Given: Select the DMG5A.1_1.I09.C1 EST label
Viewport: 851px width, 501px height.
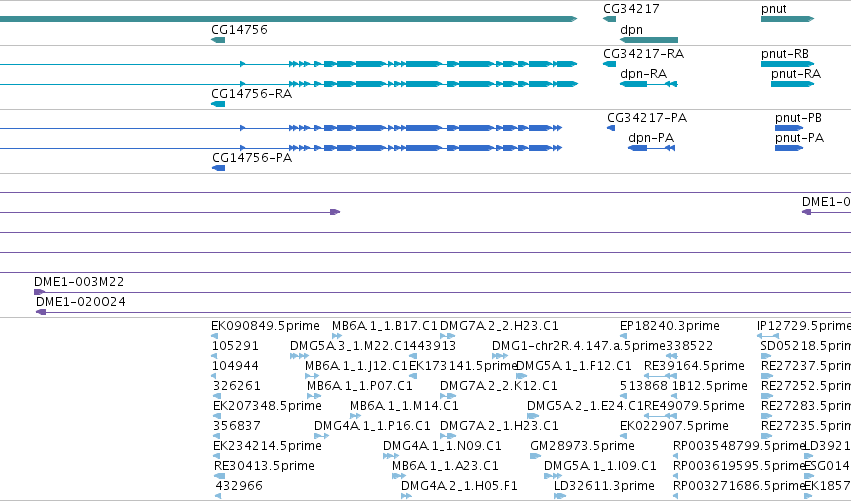Looking at the screenshot, I should pyautogui.click(x=600, y=466).
